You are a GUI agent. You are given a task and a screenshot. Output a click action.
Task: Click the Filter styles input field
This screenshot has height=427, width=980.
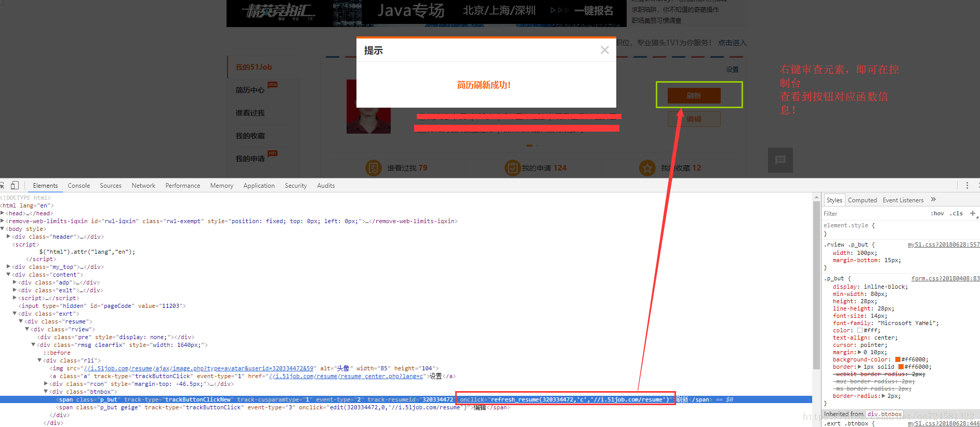tap(874, 213)
